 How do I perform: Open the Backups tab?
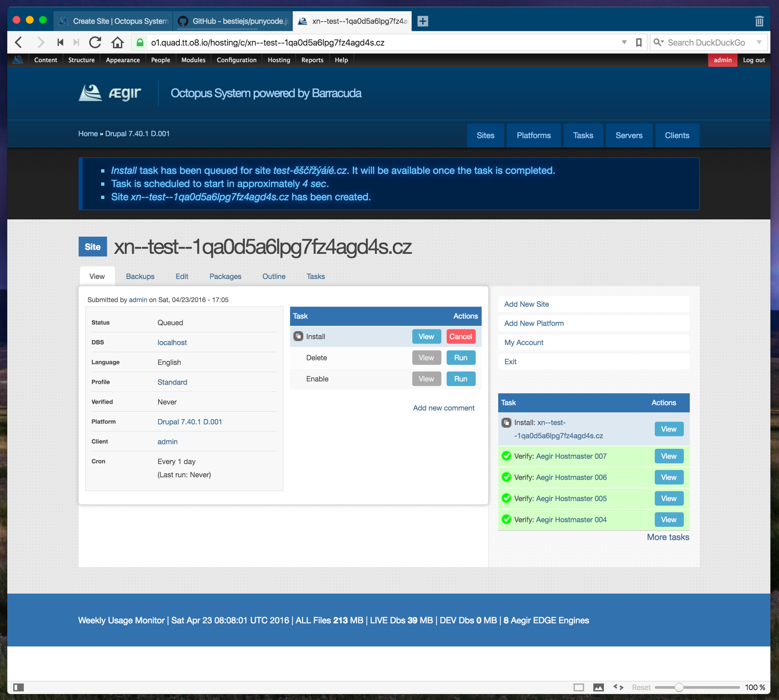pyautogui.click(x=140, y=276)
